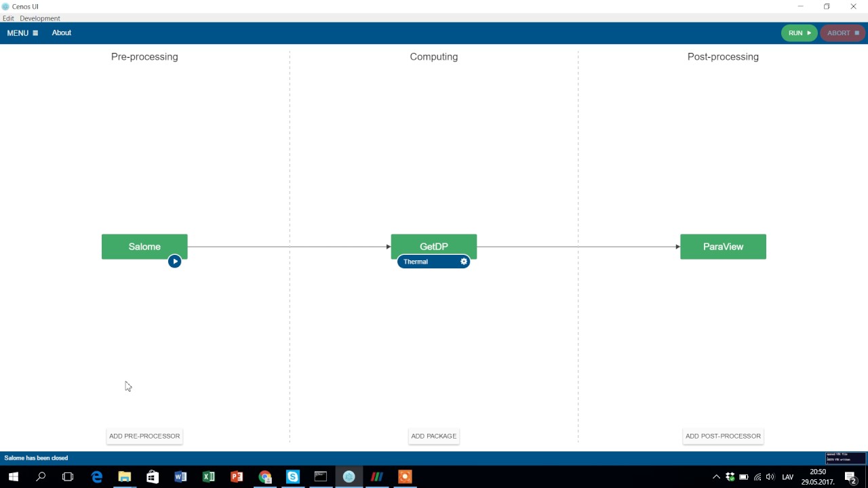Click the Computing column heading

pyautogui.click(x=434, y=57)
